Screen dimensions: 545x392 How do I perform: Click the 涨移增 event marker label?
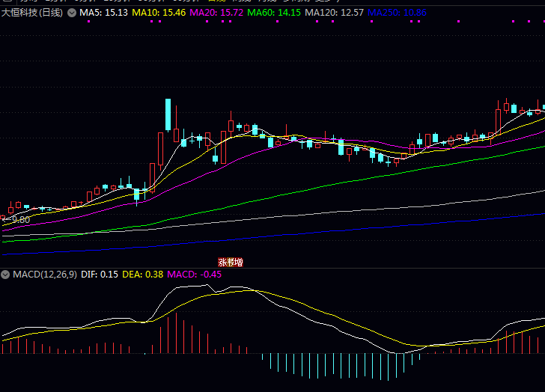tap(230, 262)
